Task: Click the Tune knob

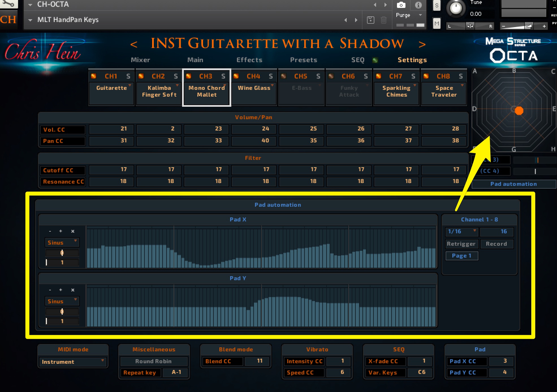Action: pos(455,8)
